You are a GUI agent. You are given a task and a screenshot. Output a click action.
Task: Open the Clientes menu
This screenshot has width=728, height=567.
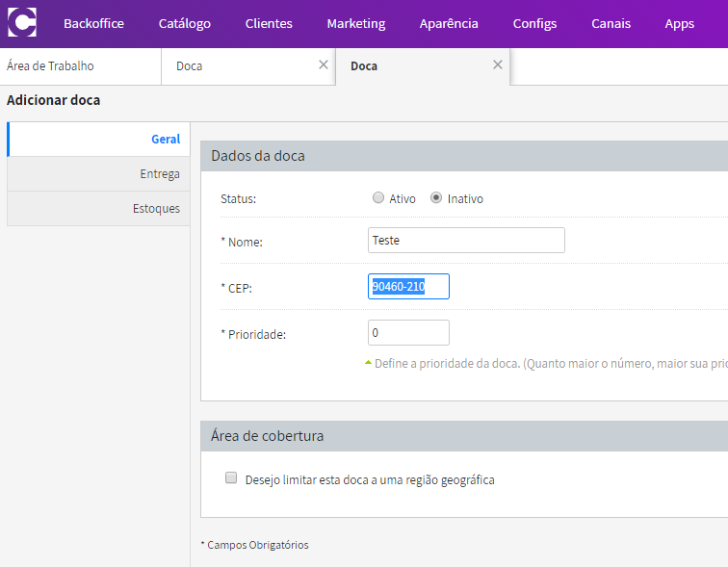tap(269, 24)
